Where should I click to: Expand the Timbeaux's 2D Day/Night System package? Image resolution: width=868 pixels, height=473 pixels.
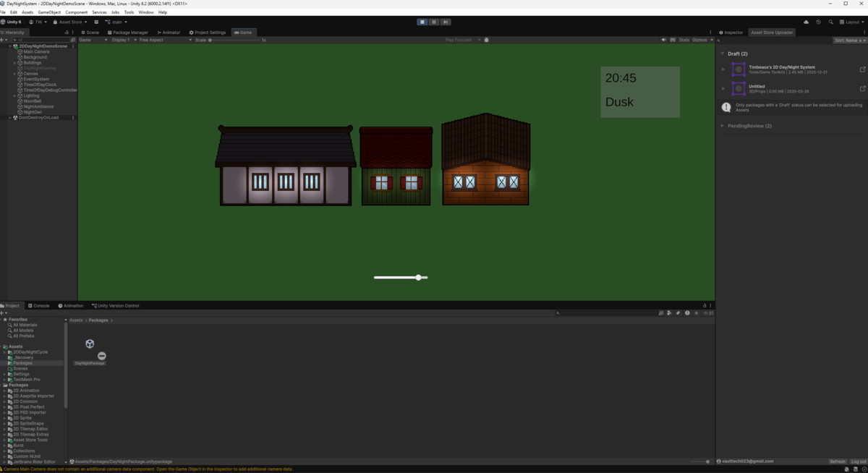tap(723, 69)
